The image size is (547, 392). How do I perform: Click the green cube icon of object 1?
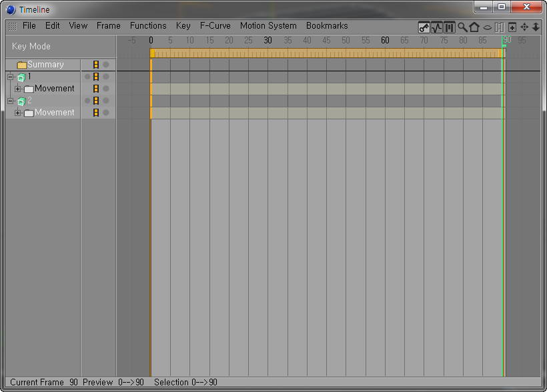(x=21, y=77)
